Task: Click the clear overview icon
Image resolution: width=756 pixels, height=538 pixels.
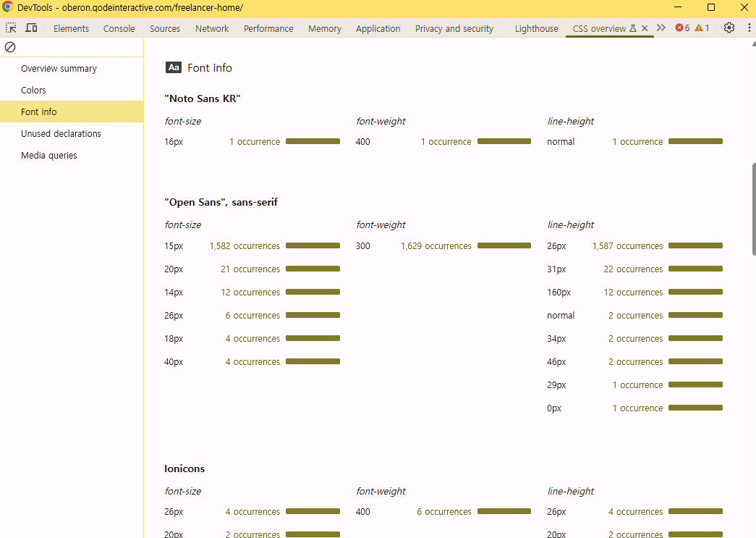Action: pos(10,47)
